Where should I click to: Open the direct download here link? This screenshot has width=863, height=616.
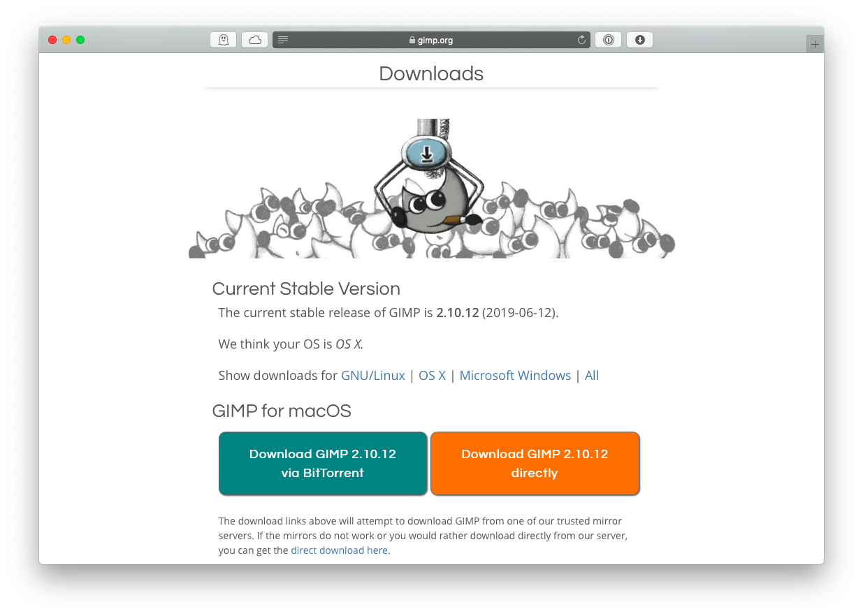tap(340, 550)
